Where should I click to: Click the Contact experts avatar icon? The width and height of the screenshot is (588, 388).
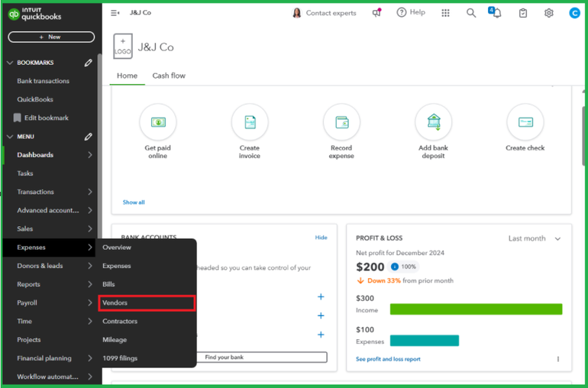click(x=296, y=13)
